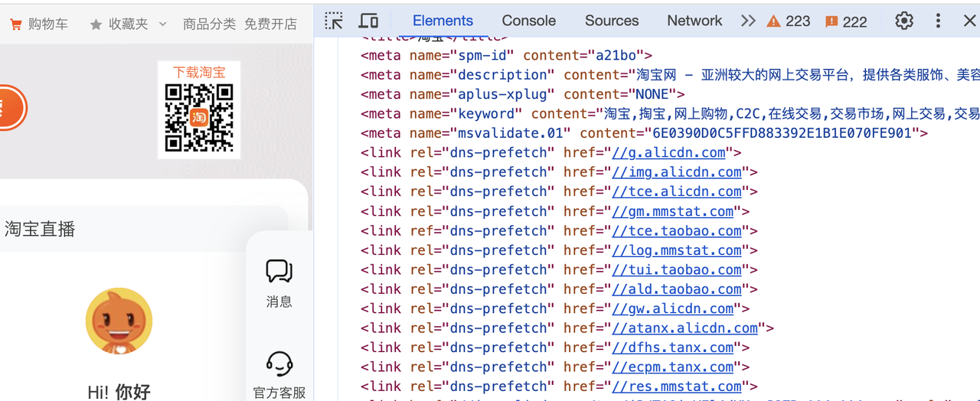Click the 收藏夹 star icon
980x401 pixels.
coord(96,25)
